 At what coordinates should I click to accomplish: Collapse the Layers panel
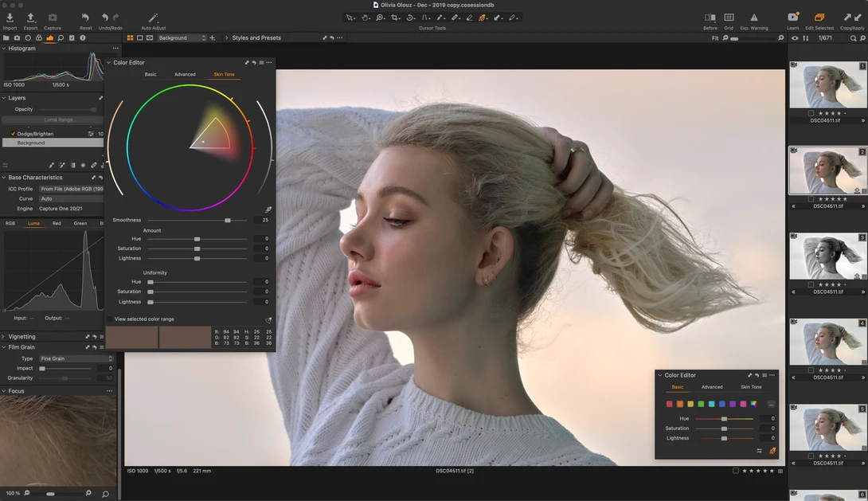click(4, 98)
